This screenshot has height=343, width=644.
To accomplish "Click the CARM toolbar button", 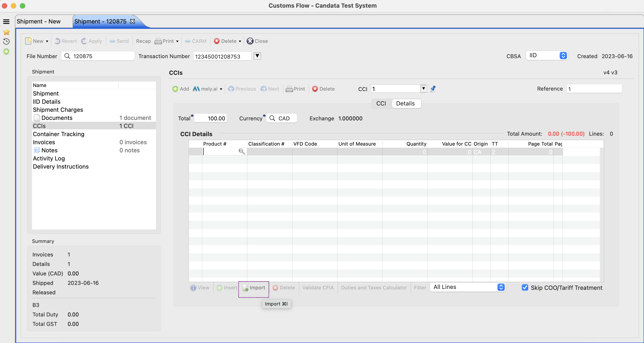I will [196, 41].
